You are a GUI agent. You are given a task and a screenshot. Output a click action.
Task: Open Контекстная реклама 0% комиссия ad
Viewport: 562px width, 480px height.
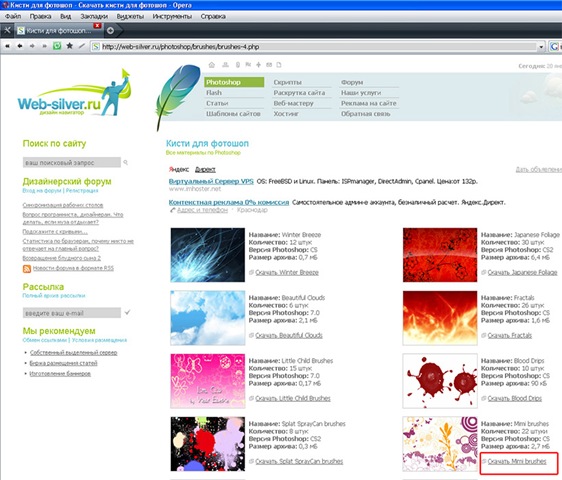tap(229, 202)
